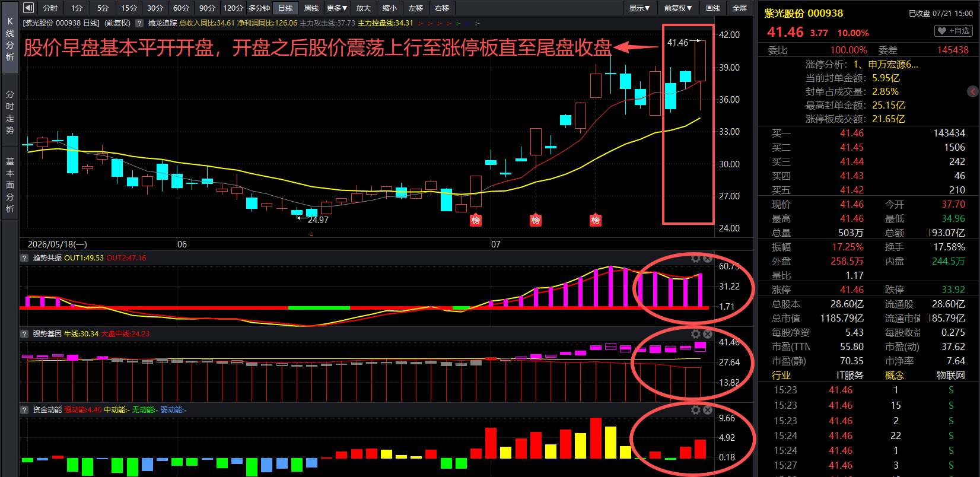Select 5分 period
980x477 pixels.
click(x=103, y=8)
